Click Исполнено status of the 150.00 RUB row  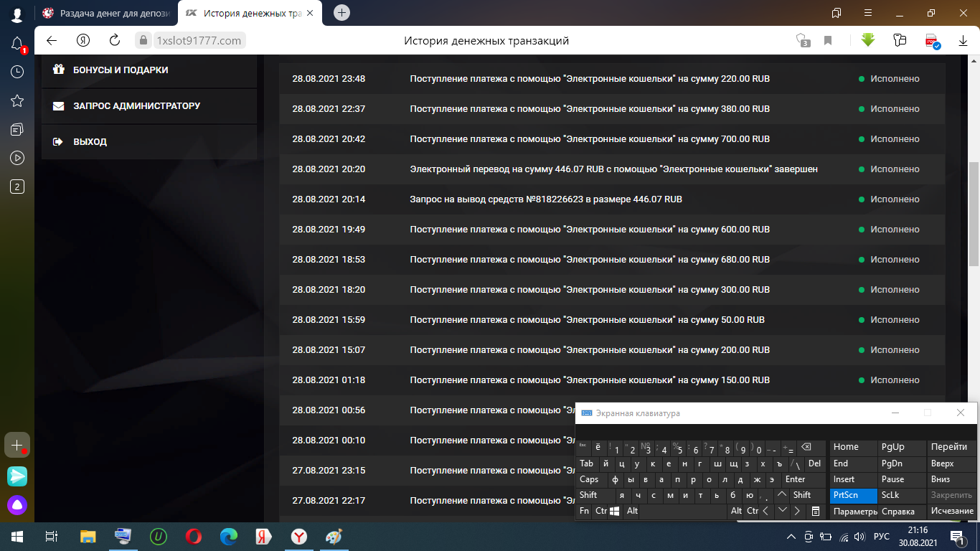pyautogui.click(x=895, y=380)
